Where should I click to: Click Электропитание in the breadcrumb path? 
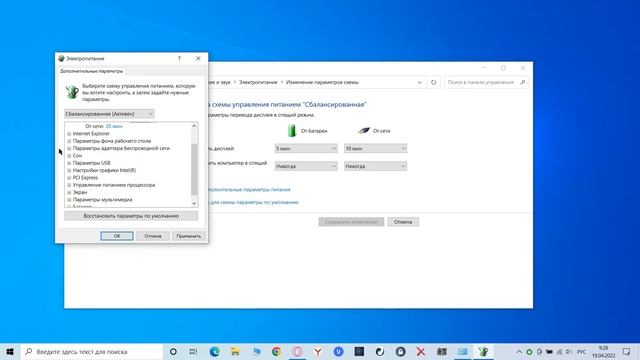(x=258, y=82)
